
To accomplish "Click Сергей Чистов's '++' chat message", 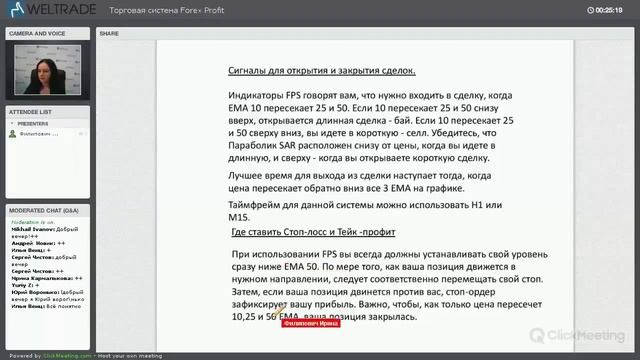I will click(38, 271).
